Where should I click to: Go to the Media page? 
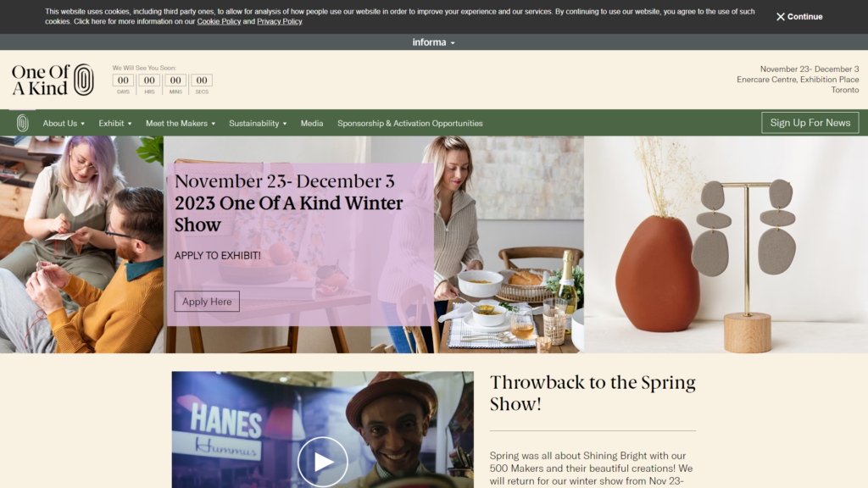[x=312, y=124]
